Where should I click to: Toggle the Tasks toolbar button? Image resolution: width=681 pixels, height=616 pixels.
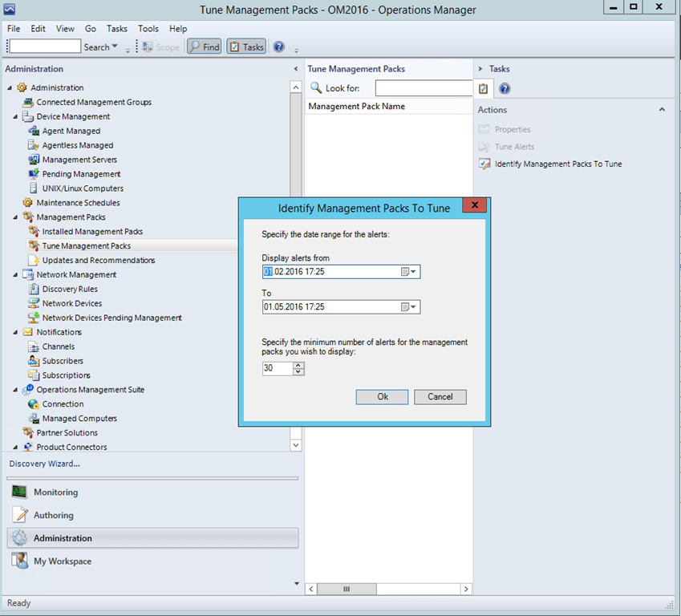(246, 47)
